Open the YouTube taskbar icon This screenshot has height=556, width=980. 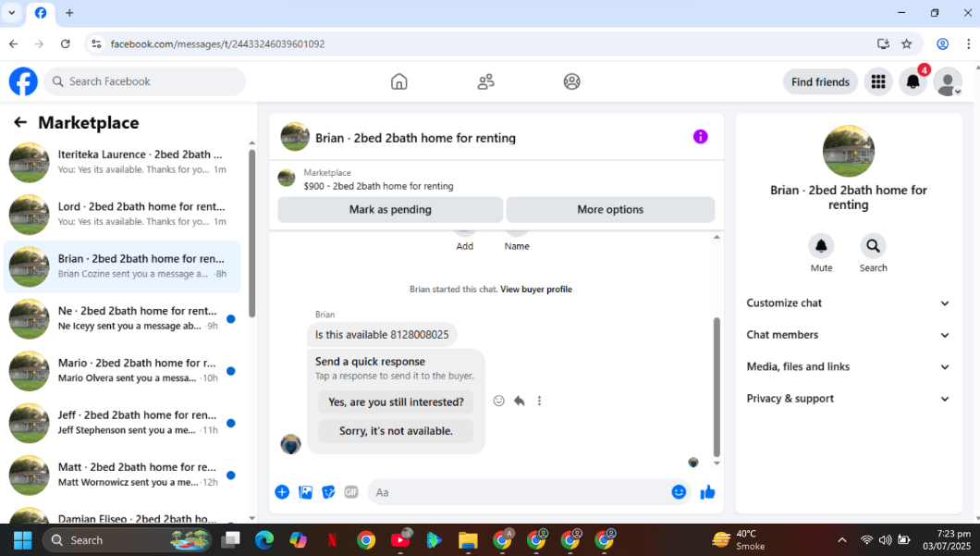[x=400, y=539]
